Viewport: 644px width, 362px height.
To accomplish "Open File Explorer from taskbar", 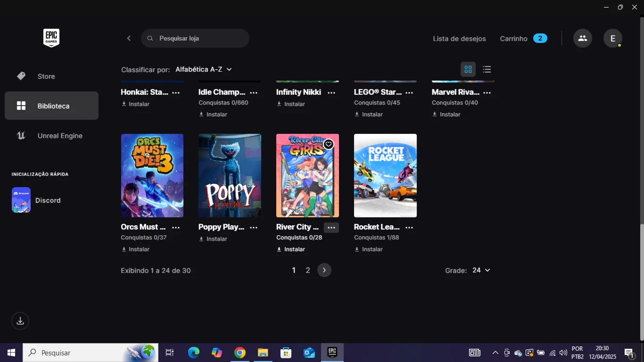I will (263, 353).
